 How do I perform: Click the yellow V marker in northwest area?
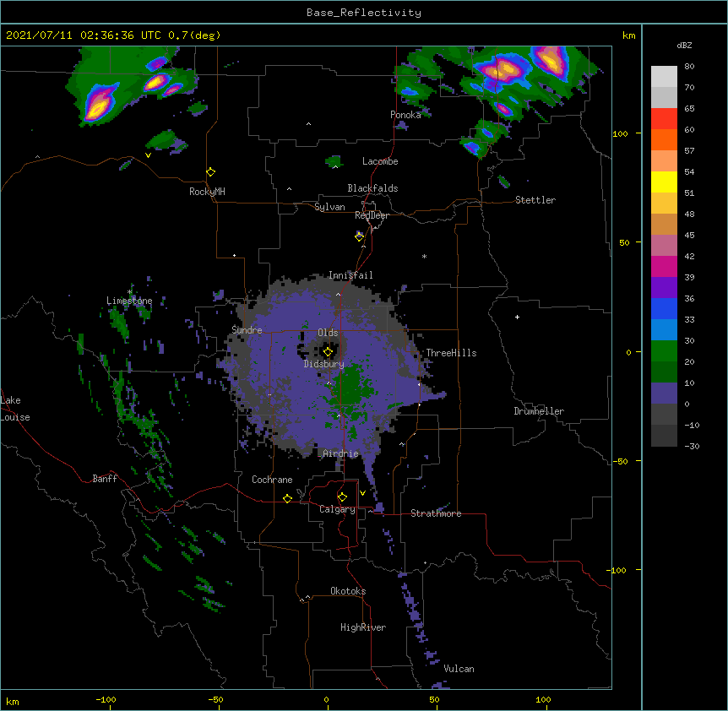tap(148, 155)
